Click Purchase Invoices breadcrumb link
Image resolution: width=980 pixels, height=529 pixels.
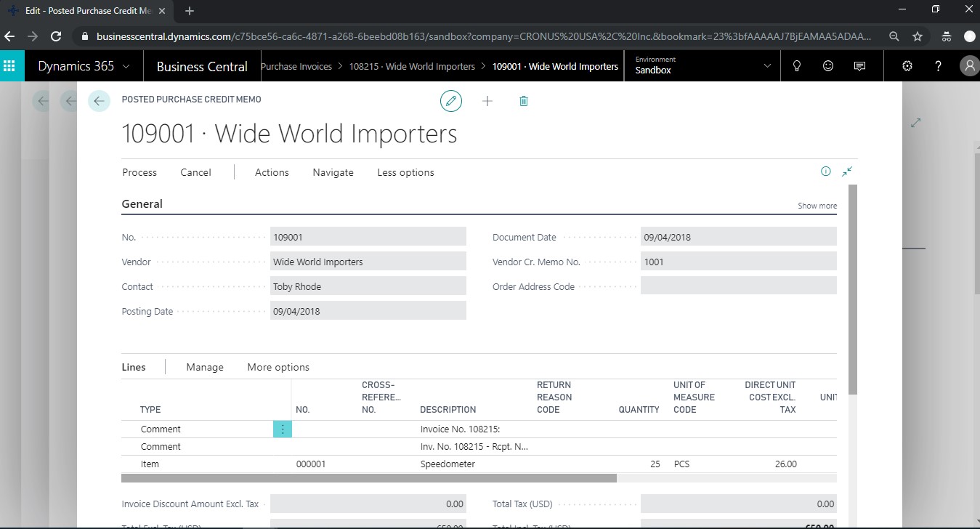click(296, 66)
